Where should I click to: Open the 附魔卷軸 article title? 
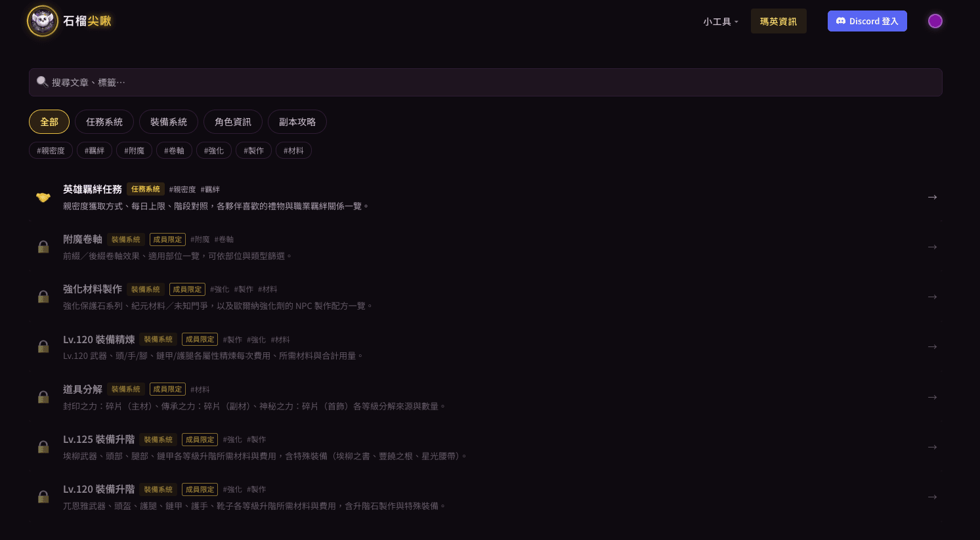coord(83,239)
